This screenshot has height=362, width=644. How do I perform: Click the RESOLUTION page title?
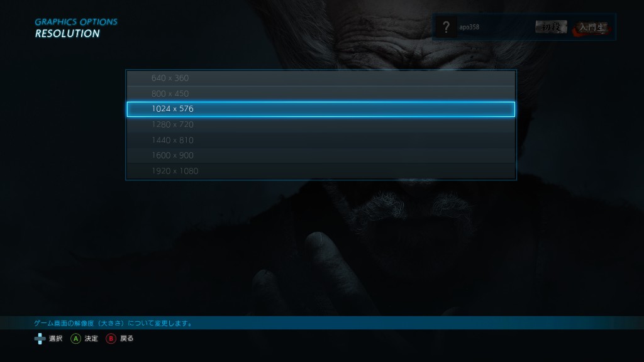click(67, 34)
